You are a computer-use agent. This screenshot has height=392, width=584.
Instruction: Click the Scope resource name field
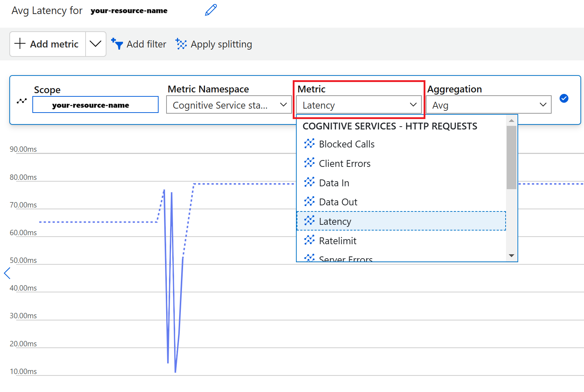pos(95,105)
